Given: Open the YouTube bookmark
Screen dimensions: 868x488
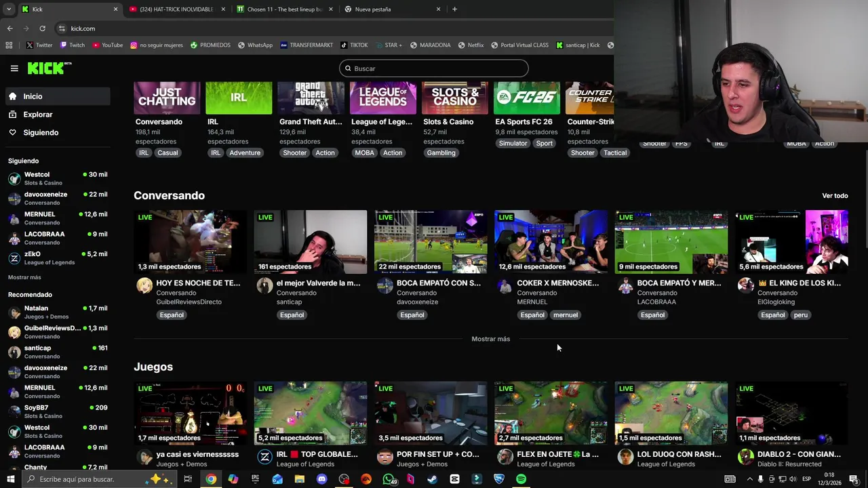Looking at the screenshot, I should 107,45.
